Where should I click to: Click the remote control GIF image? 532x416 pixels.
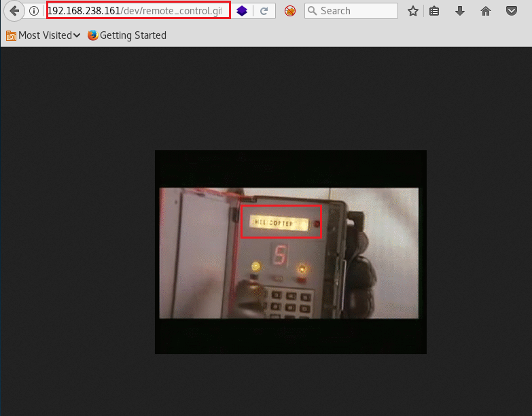[291, 252]
